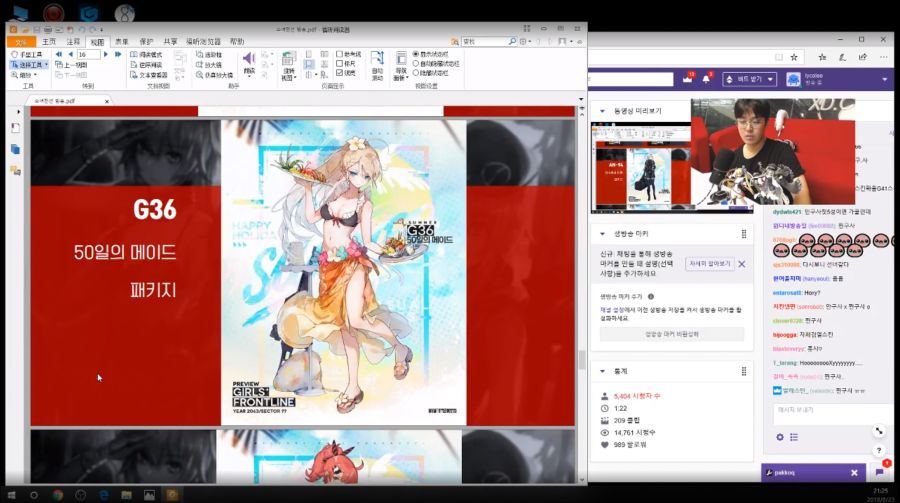
Task: Click the page number field showing 16
Action: (88, 55)
